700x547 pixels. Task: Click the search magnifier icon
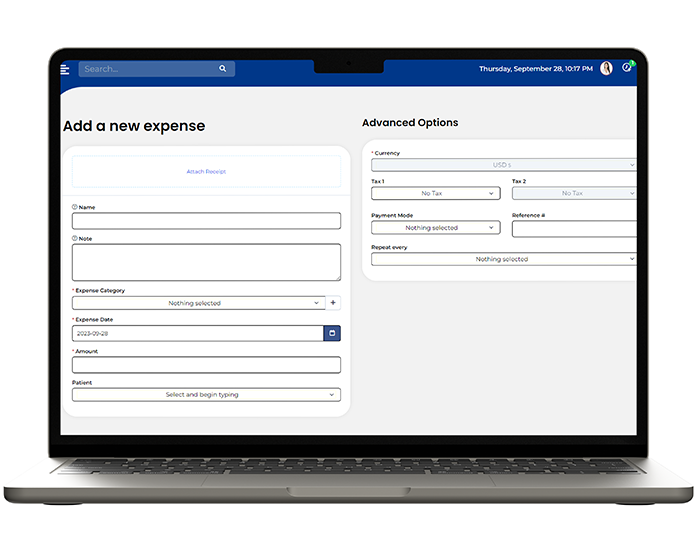223,69
